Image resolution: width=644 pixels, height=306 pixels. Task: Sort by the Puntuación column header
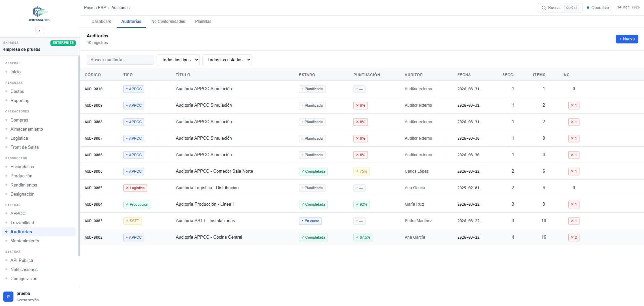[367, 75]
